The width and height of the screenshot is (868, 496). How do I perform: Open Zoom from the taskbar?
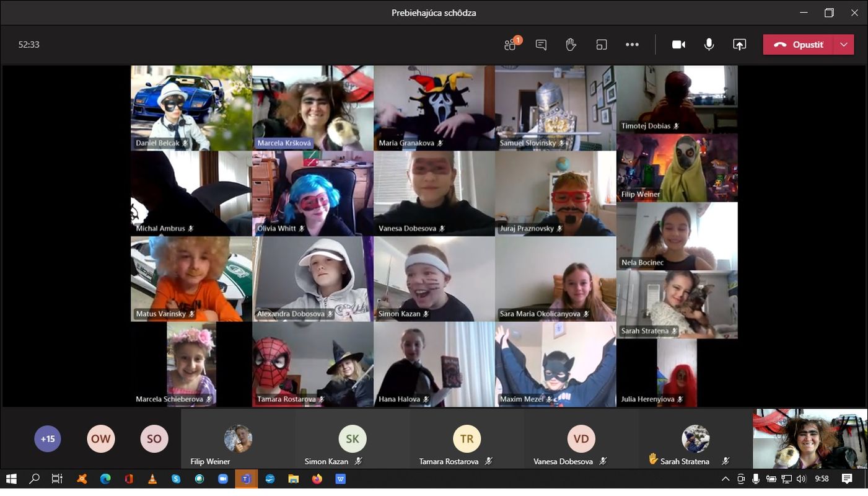tap(223, 479)
